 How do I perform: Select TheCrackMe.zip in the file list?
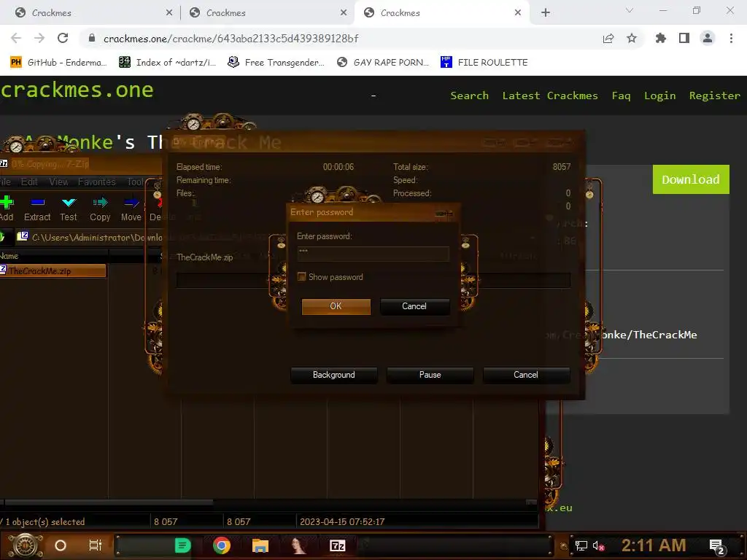(53, 271)
